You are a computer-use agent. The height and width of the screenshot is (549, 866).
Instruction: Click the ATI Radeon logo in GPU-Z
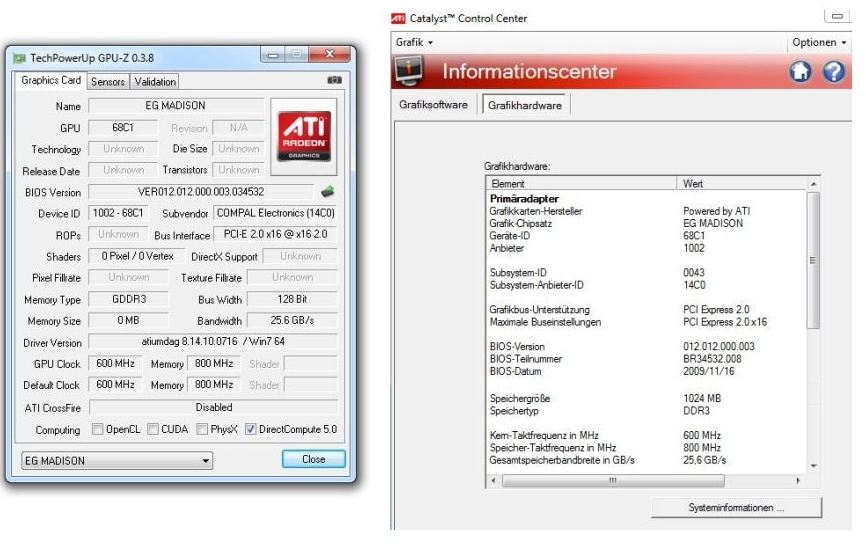point(304,136)
